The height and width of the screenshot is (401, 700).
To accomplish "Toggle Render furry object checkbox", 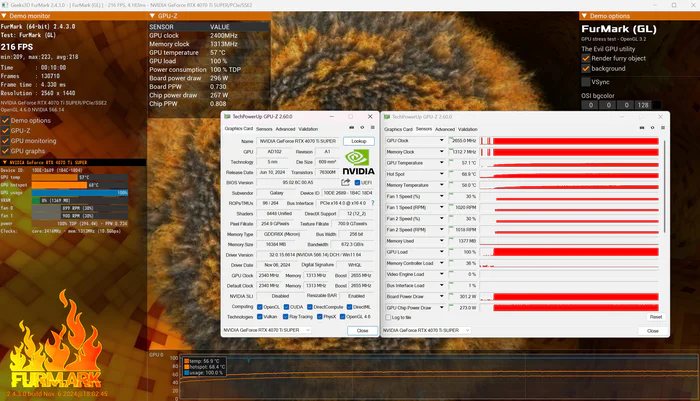I will [586, 58].
